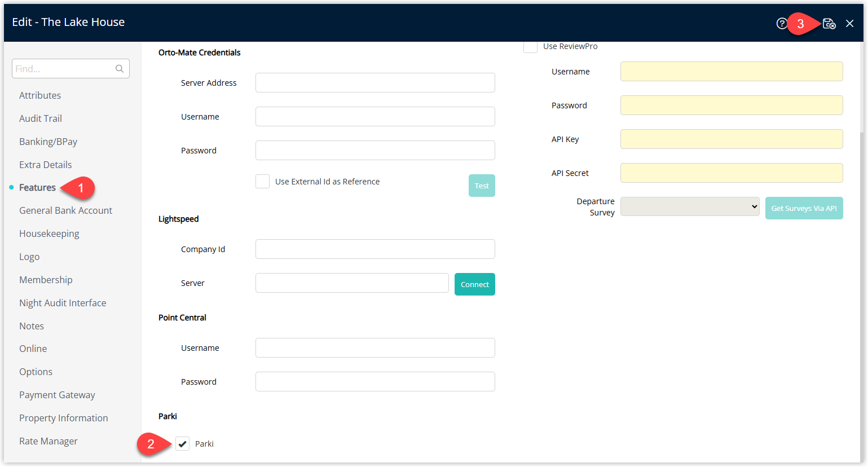Close the Edit dialog with X
Viewport: 868px width, 467px height.
tap(850, 23)
